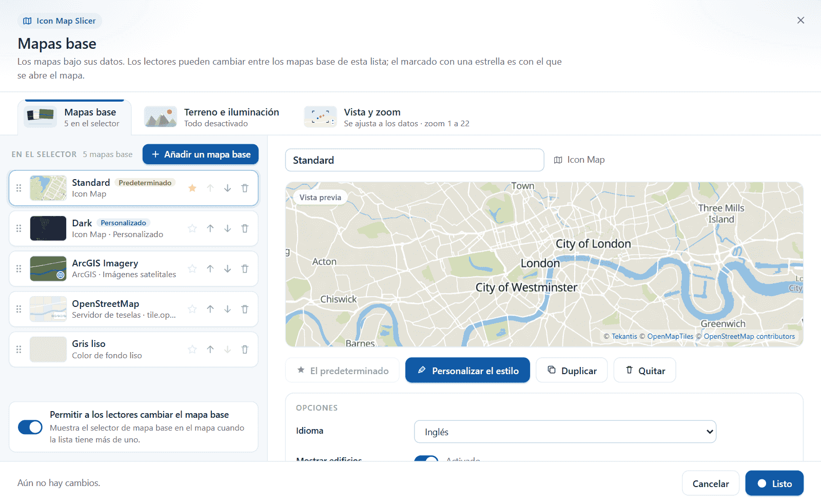Select the Standard basemap thumbnail

[48, 188]
